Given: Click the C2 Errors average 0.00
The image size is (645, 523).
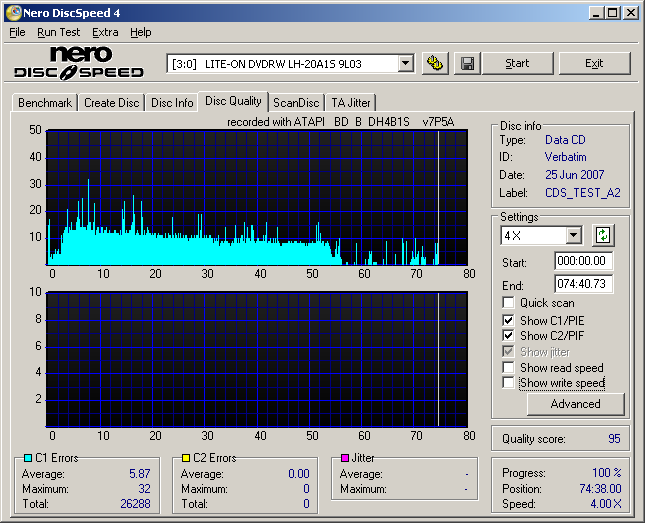Looking at the screenshot, I should pyautogui.click(x=299, y=474).
